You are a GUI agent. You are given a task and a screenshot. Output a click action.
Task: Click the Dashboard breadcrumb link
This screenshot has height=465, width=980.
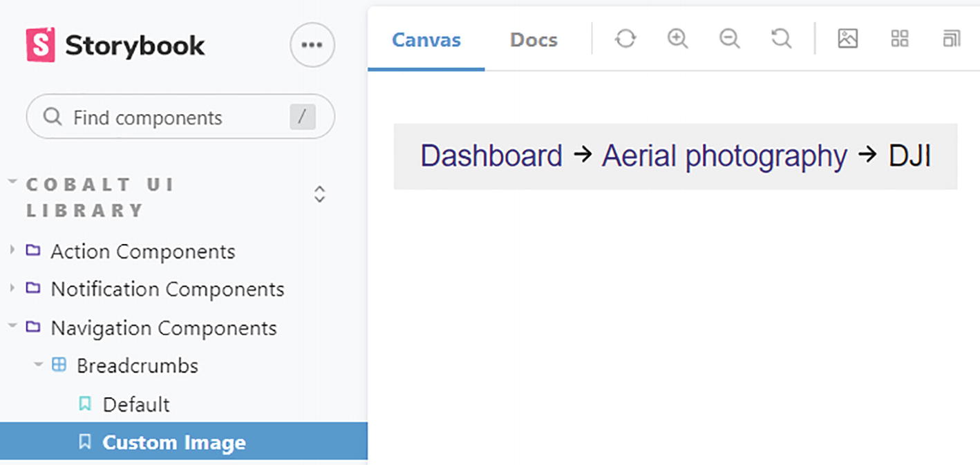(491, 156)
